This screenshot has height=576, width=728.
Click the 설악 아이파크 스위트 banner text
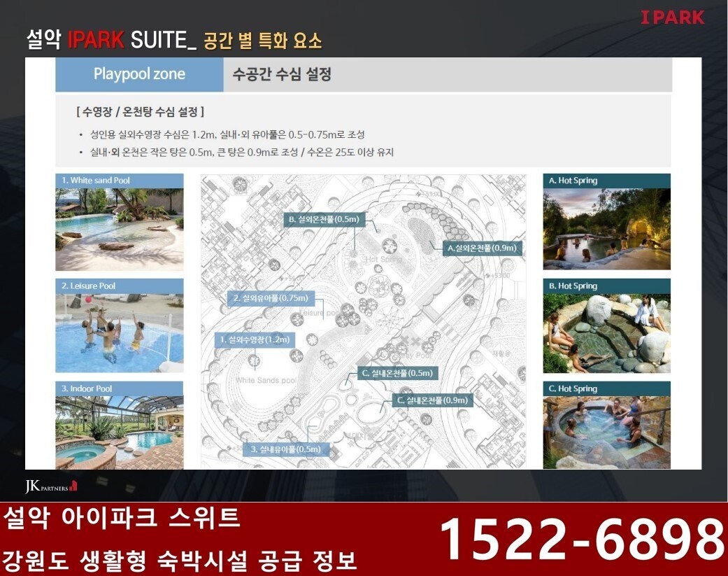point(122,518)
